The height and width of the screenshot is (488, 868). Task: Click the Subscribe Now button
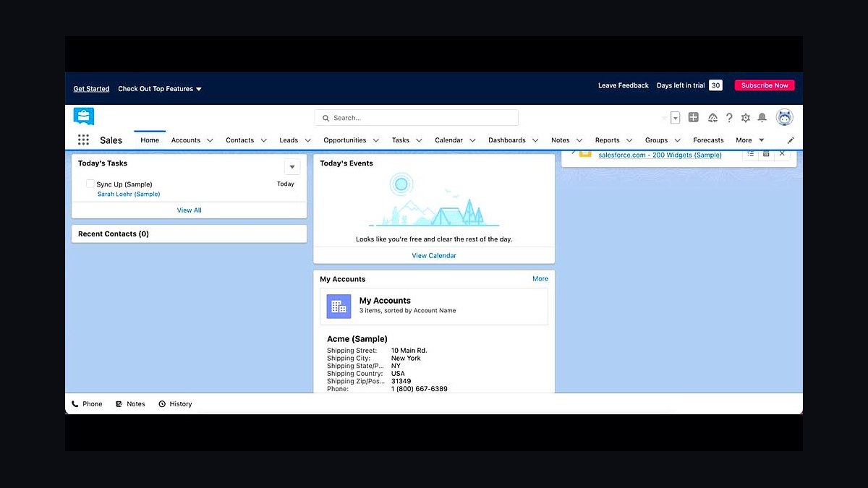[765, 85]
